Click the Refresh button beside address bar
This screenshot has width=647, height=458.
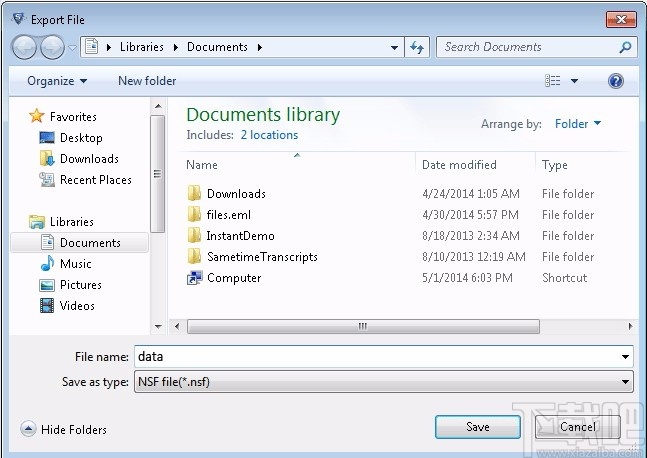click(417, 47)
